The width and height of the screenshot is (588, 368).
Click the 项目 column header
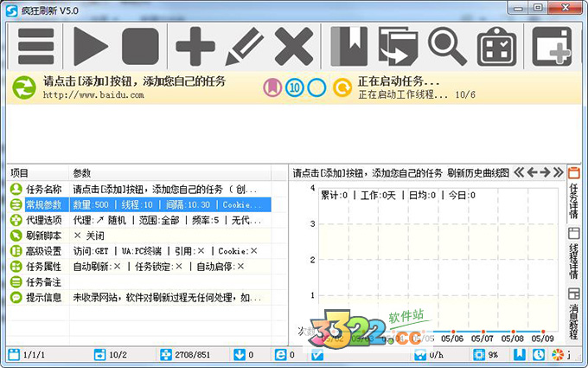(x=38, y=173)
